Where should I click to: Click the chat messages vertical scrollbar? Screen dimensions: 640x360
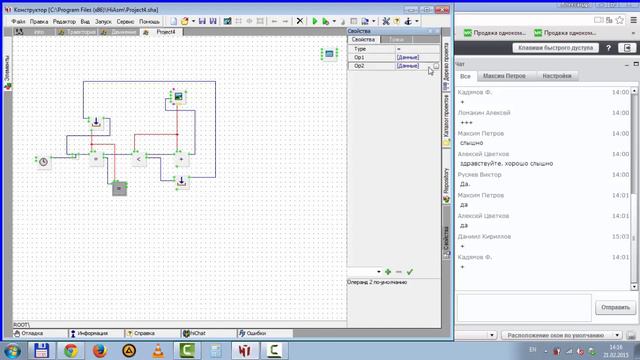[x=634, y=188]
